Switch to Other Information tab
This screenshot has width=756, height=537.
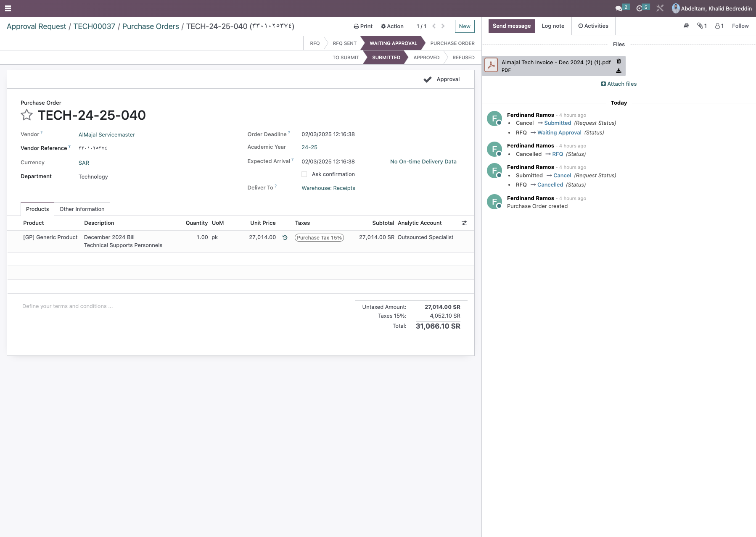point(82,209)
